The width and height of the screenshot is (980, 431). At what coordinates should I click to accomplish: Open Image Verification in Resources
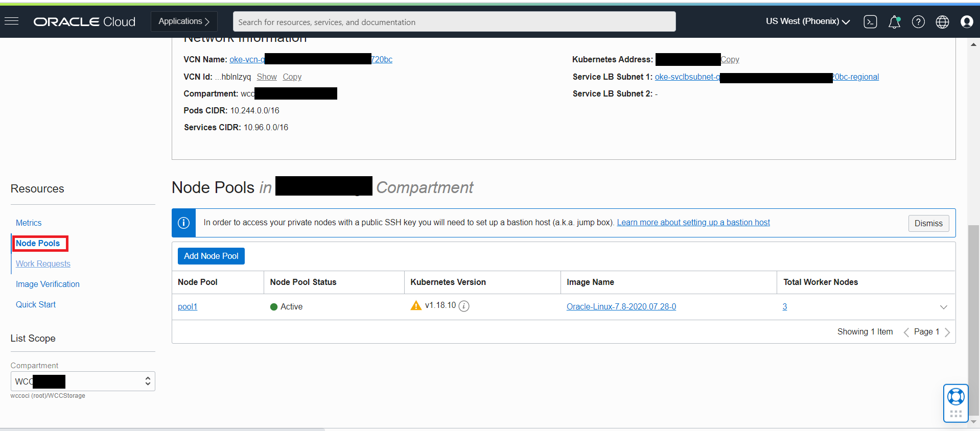tap(48, 284)
